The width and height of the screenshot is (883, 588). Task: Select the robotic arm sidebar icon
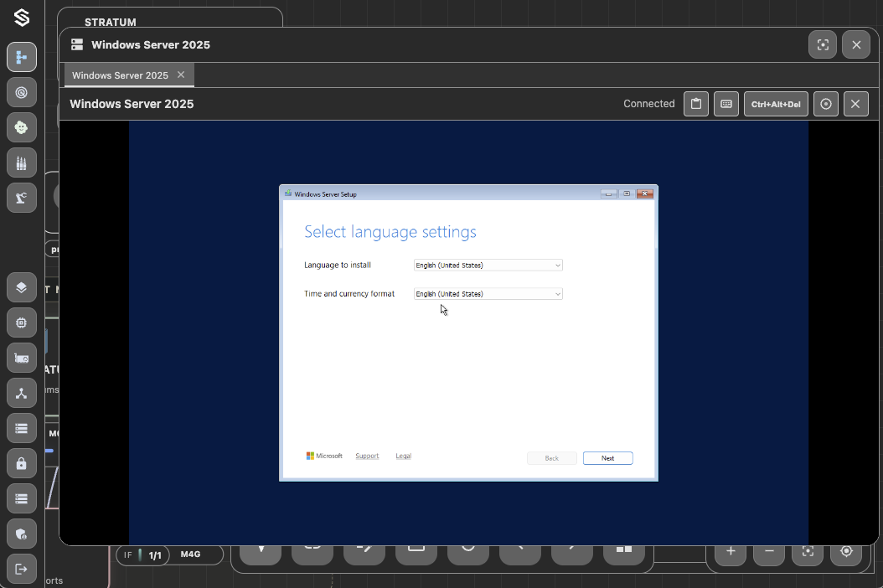coord(22,198)
